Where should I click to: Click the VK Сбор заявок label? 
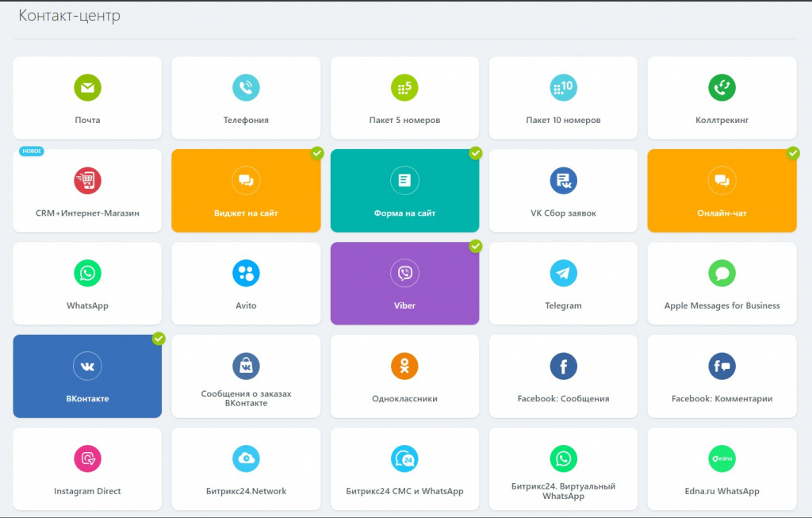point(564,213)
